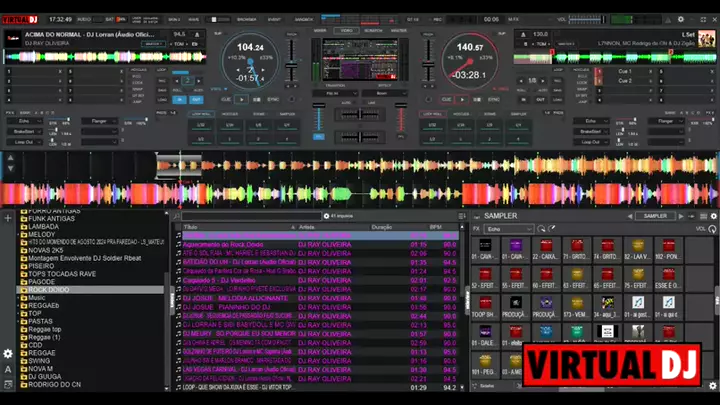Decrease right deck loop size from 1/8

521,81
